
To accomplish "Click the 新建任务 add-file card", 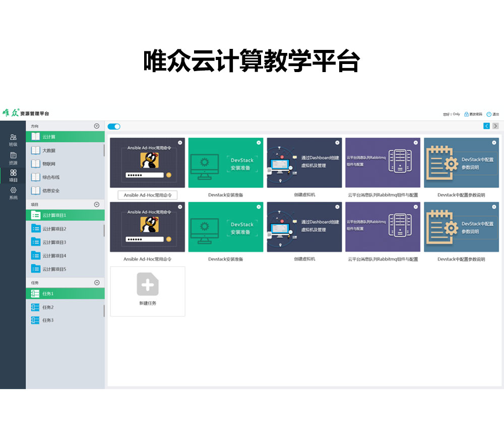I will click(148, 291).
